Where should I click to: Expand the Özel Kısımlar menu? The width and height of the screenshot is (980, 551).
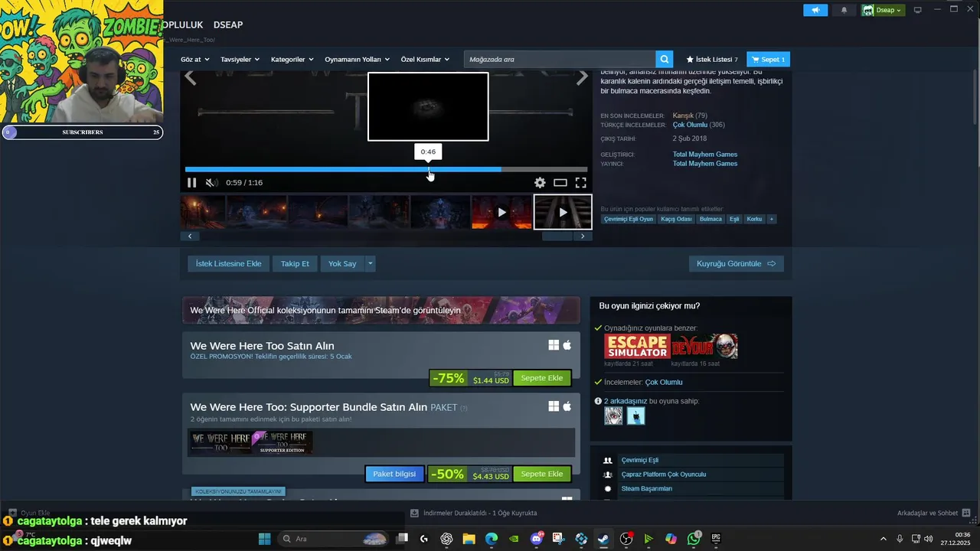425,59
